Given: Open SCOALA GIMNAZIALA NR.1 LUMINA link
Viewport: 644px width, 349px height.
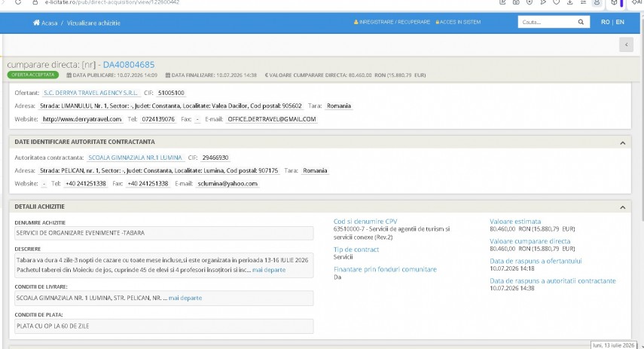Looking at the screenshot, I should coord(135,158).
